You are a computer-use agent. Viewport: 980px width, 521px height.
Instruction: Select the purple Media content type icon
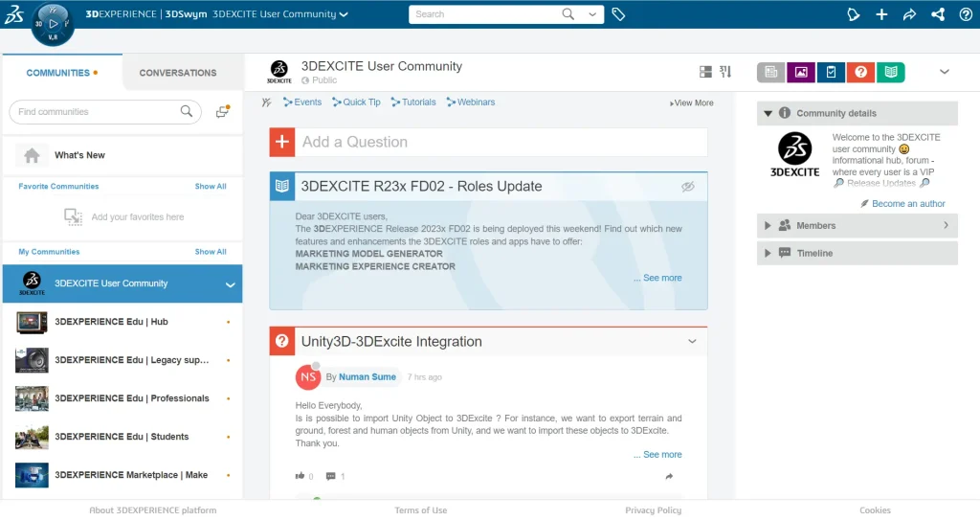tap(801, 73)
